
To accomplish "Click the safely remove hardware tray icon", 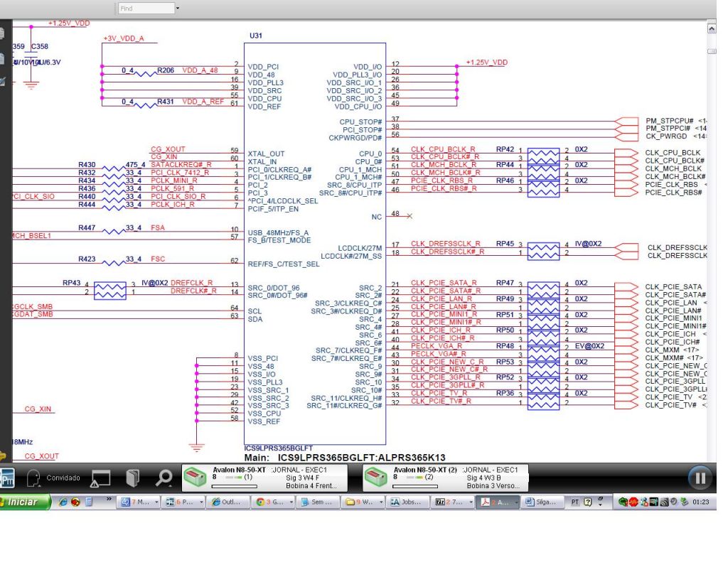I will [x=684, y=502].
